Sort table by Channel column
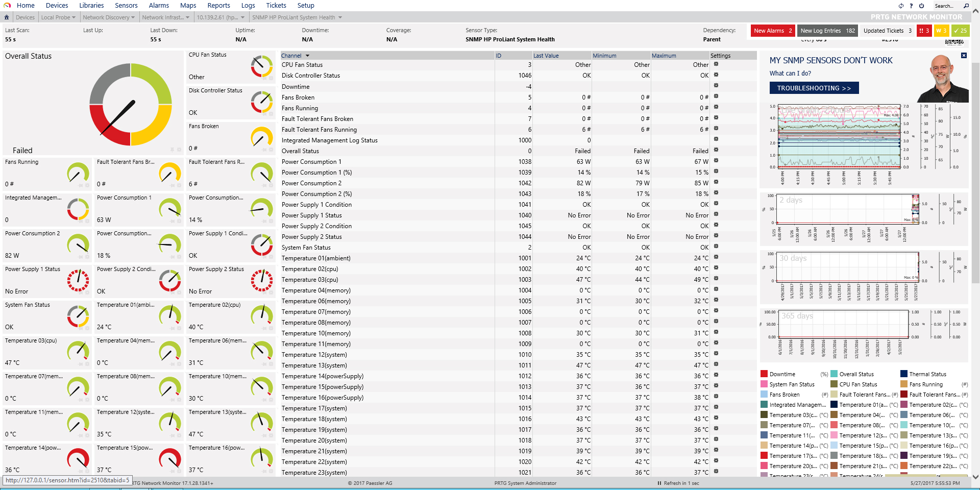 (291, 56)
